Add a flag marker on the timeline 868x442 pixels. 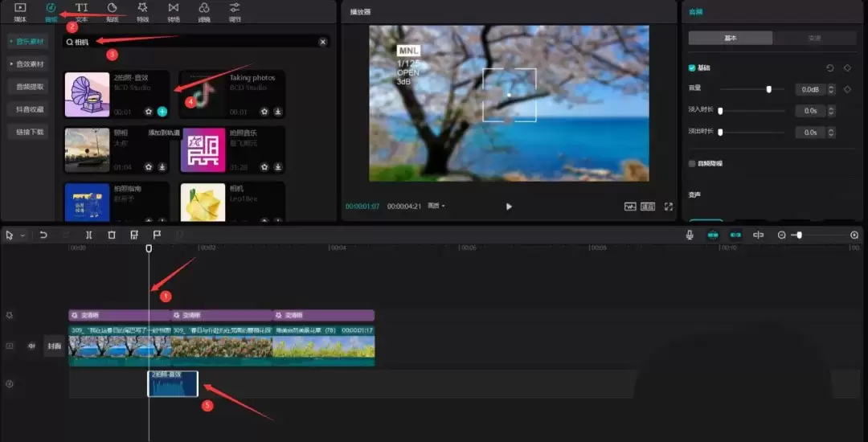tap(157, 235)
